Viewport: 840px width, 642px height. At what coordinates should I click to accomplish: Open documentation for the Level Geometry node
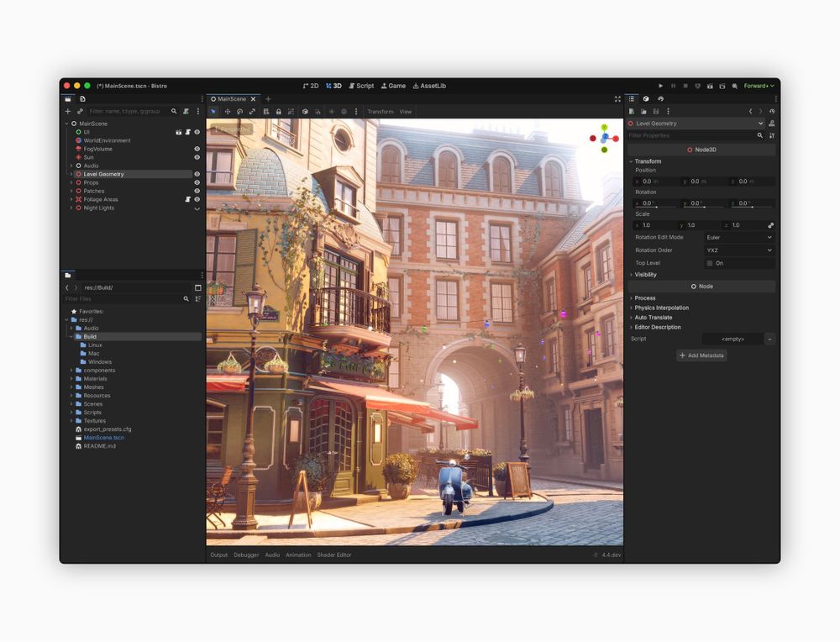(x=772, y=124)
